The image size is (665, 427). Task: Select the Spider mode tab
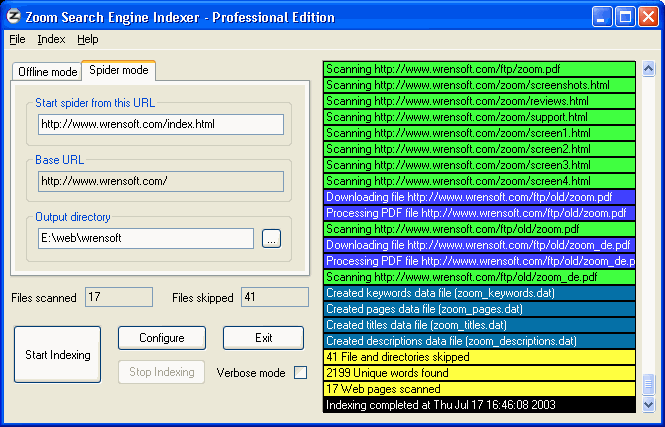pos(119,70)
